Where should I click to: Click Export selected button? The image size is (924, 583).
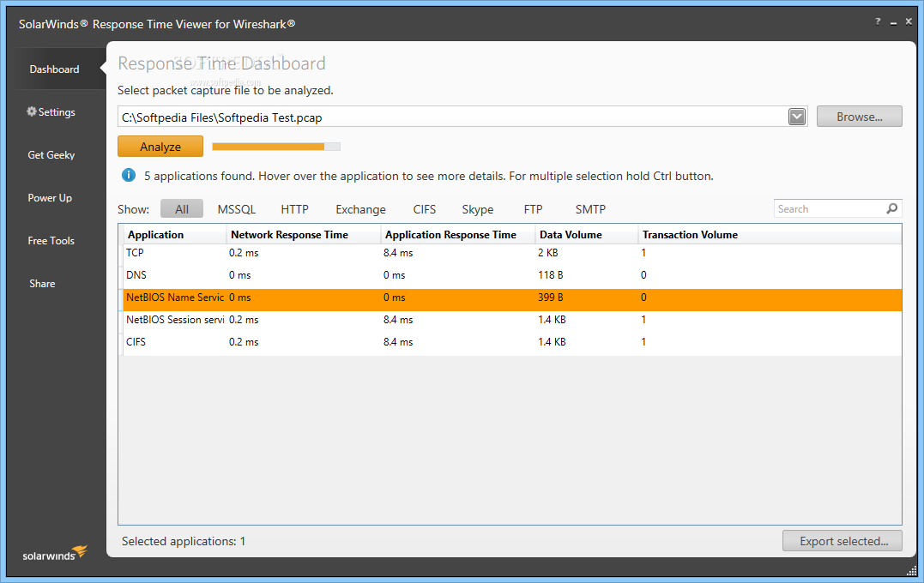click(842, 541)
